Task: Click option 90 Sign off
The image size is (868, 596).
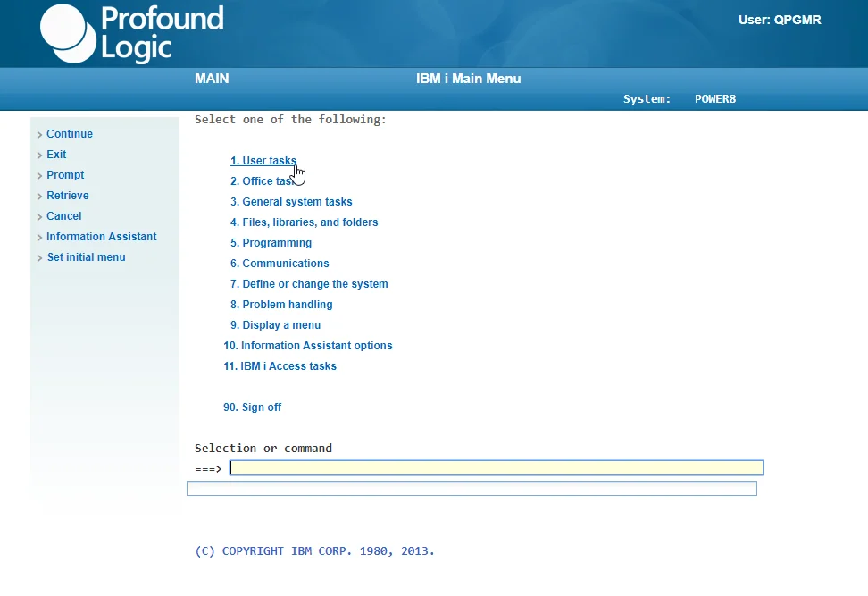Action: coord(252,407)
